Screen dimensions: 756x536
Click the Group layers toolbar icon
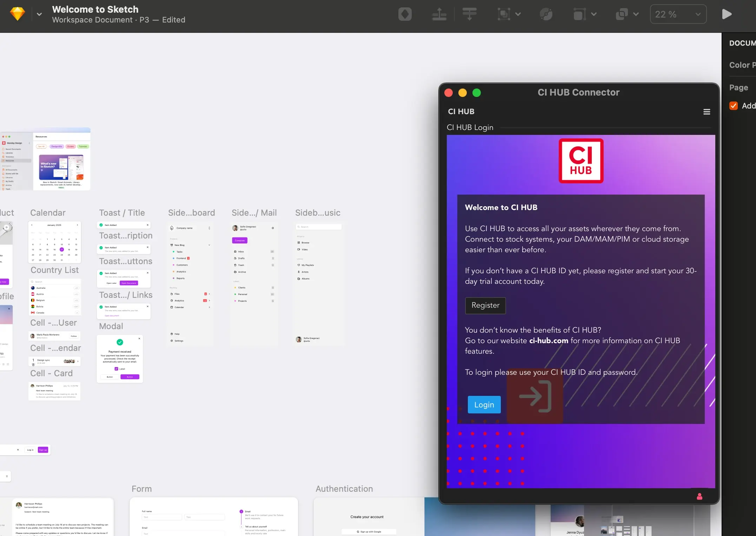click(x=504, y=14)
